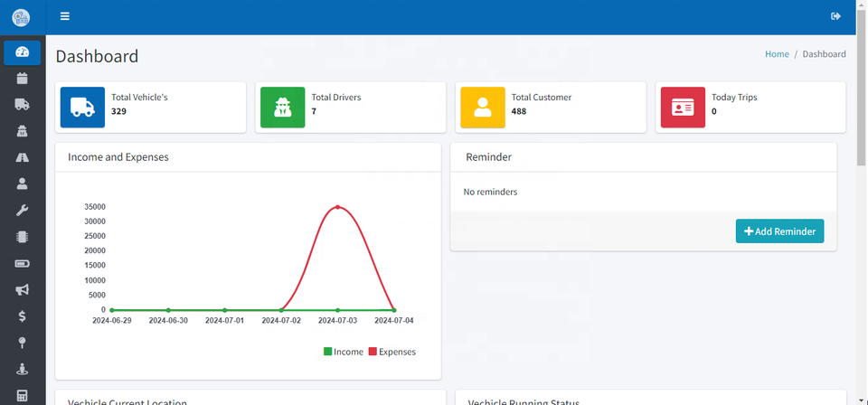Open the road icon in sidebar
868x405 pixels.
click(x=23, y=157)
